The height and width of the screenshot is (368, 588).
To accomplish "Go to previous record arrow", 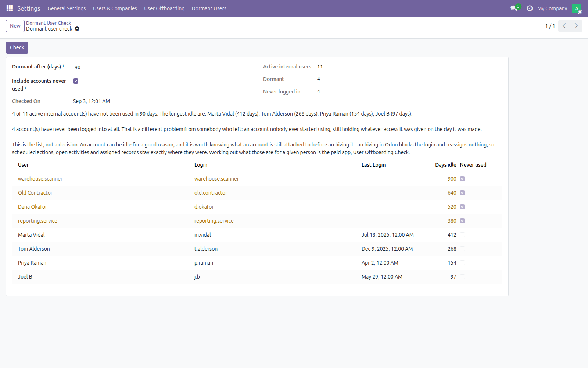I will pyautogui.click(x=564, y=26).
